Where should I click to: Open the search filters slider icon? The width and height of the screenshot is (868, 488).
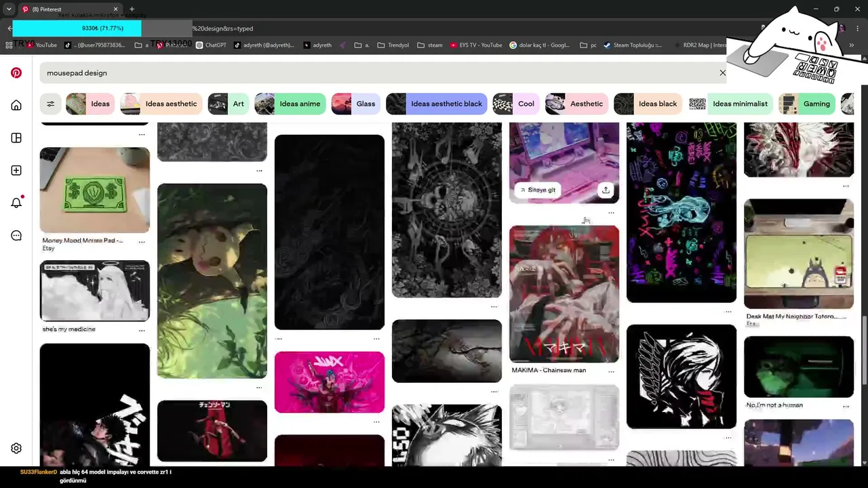click(x=50, y=104)
